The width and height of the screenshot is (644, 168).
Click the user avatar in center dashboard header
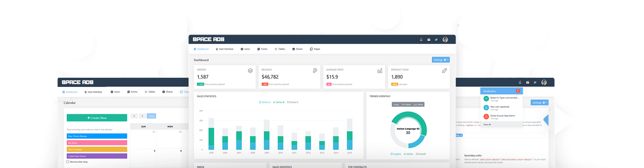coord(445,39)
